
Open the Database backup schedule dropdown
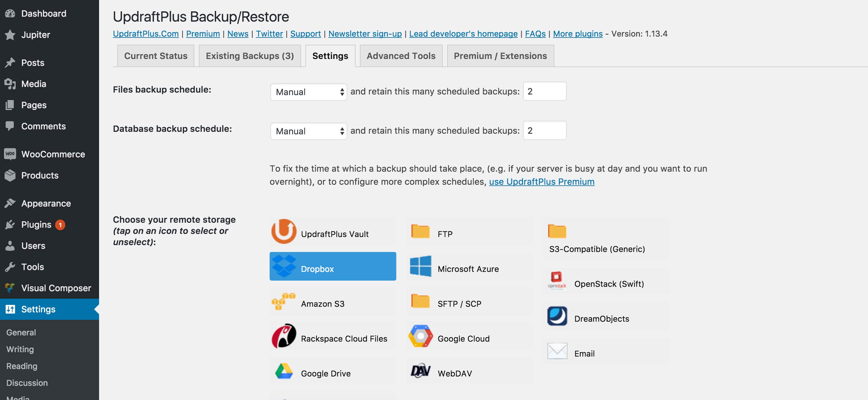(308, 131)
